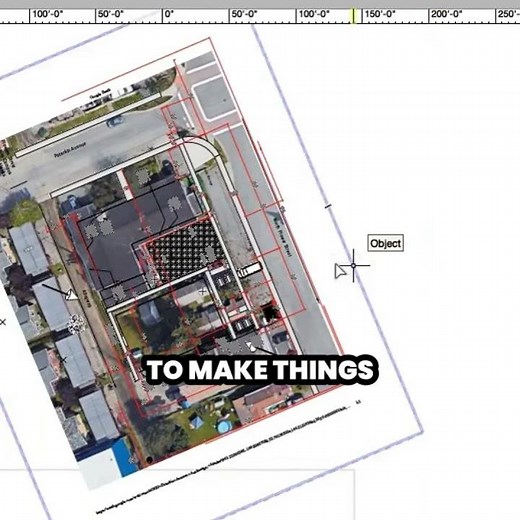Click the 150'-0" mark on the ruler
Screen dimensions: 520x520
pos(380,14)
